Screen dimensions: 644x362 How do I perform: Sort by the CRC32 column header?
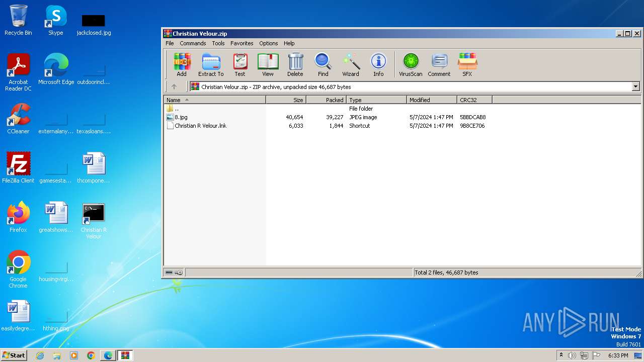pyautogui.click(x=474, y=100)
